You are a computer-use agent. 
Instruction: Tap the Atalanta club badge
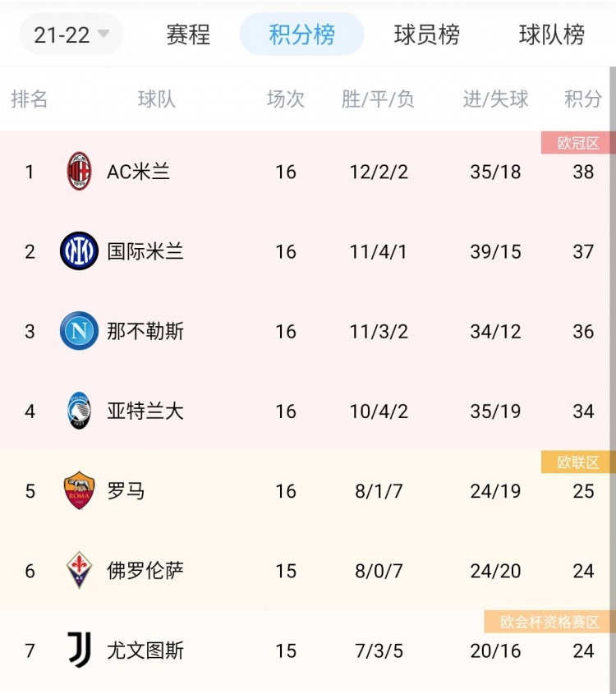click(79, 411)
